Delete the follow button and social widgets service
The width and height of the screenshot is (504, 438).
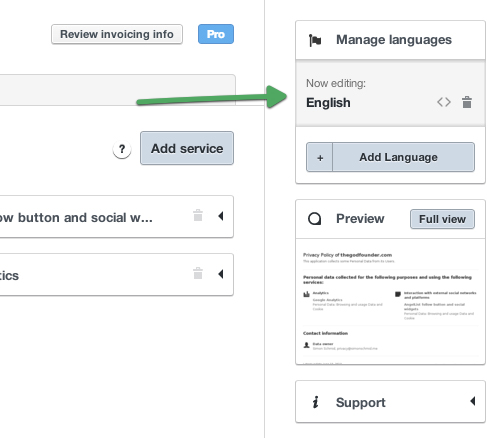point(198,215)
